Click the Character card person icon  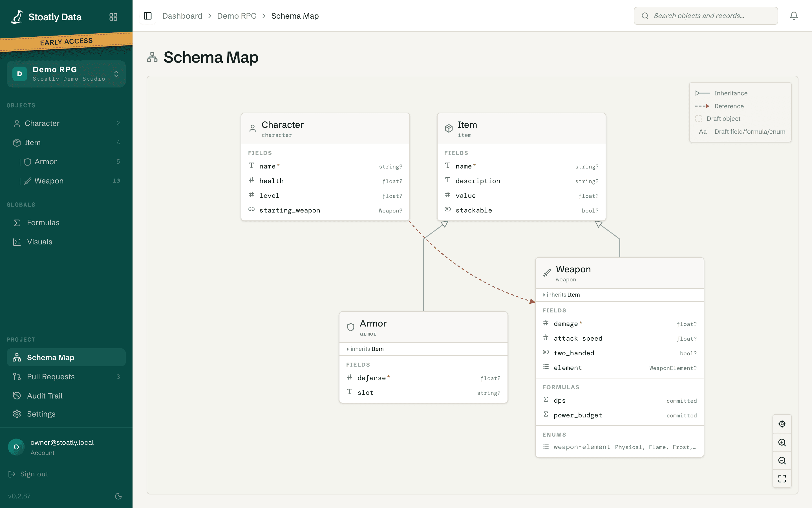253,129
